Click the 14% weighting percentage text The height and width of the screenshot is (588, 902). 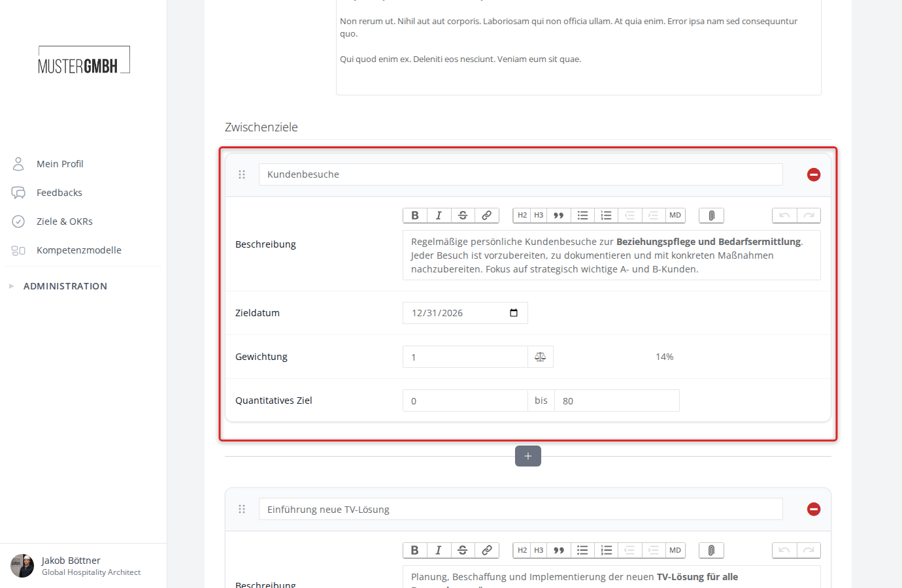[664, 357]
